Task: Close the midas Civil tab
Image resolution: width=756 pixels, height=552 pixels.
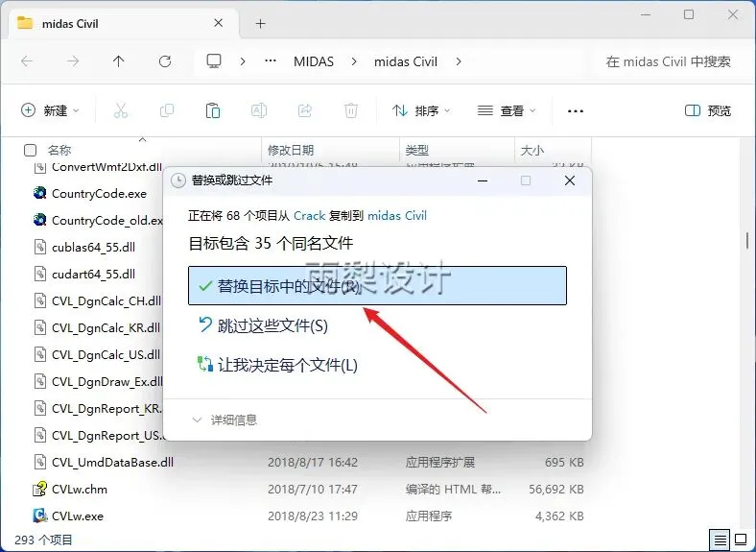Action: coord(219,23)
